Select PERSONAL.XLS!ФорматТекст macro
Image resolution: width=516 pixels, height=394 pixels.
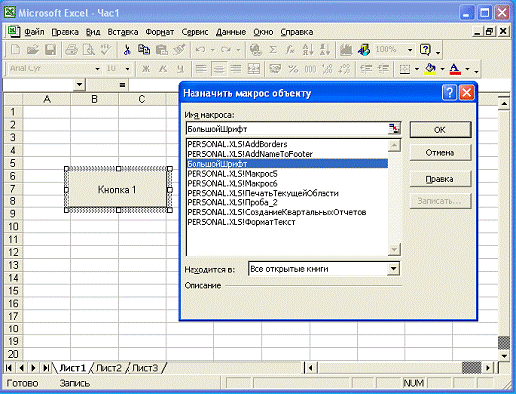(x=287, y=222)
